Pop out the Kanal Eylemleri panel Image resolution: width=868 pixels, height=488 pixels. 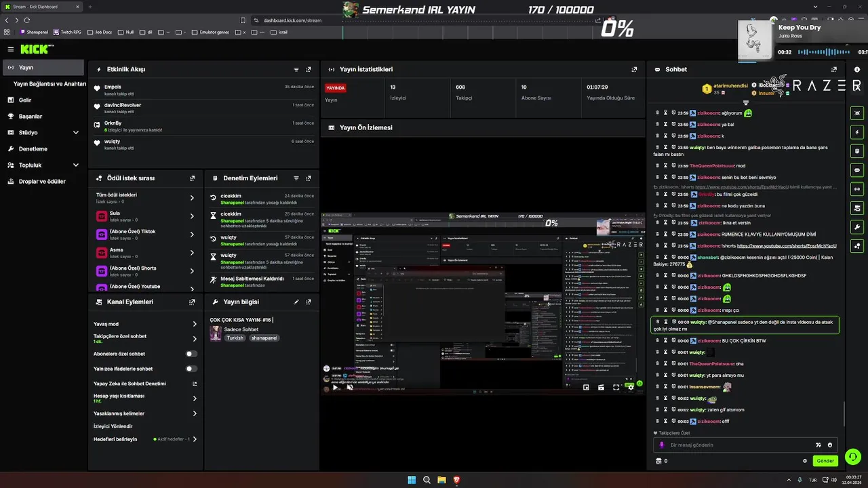(193, 302)
